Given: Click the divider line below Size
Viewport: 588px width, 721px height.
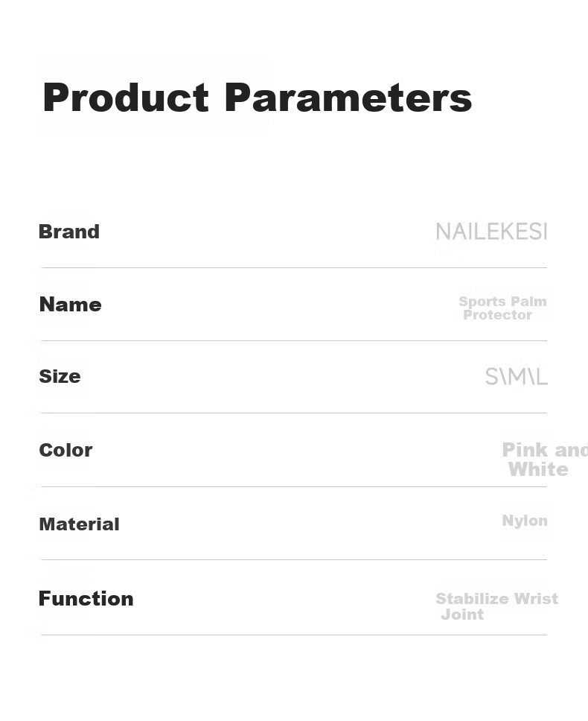Looking at the screenshot, I should click(x=294, y=413).
